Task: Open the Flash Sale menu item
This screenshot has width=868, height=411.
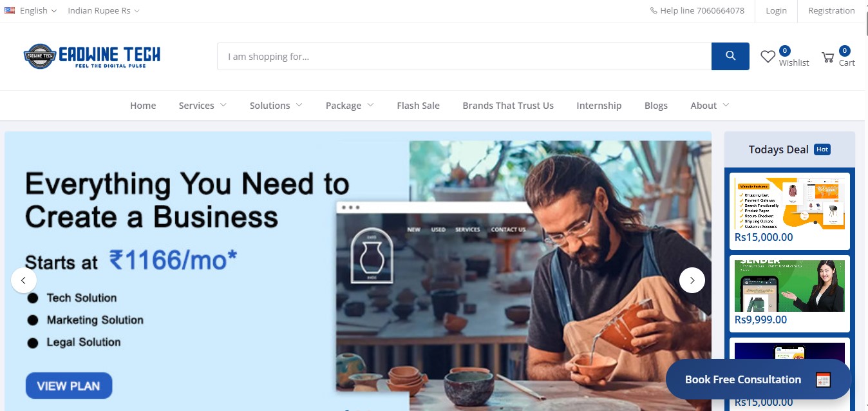Action: 418,106
